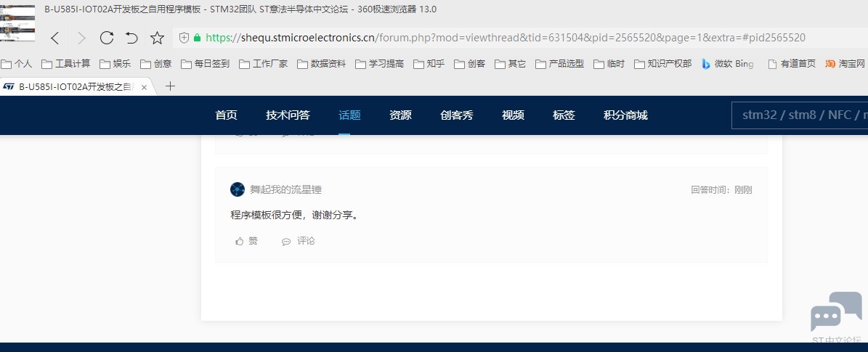Open the 知识产权部 bookmark folder
This screenshot has height=352, width=868.
(663, 64)
